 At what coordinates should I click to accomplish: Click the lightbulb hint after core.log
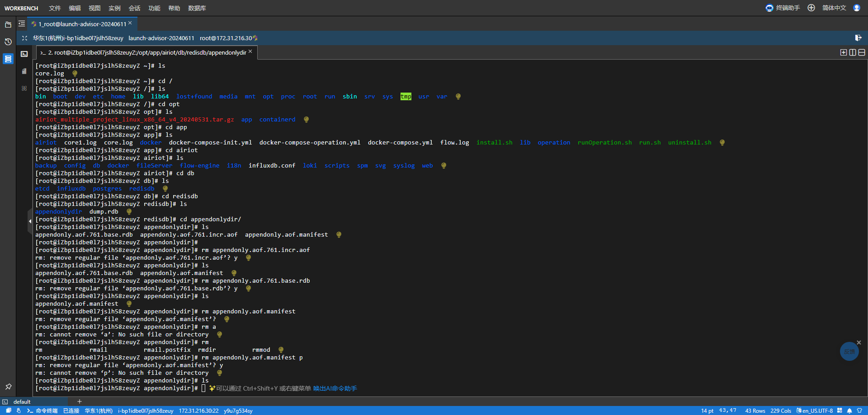pyautogui.click(x=75, y=73)
